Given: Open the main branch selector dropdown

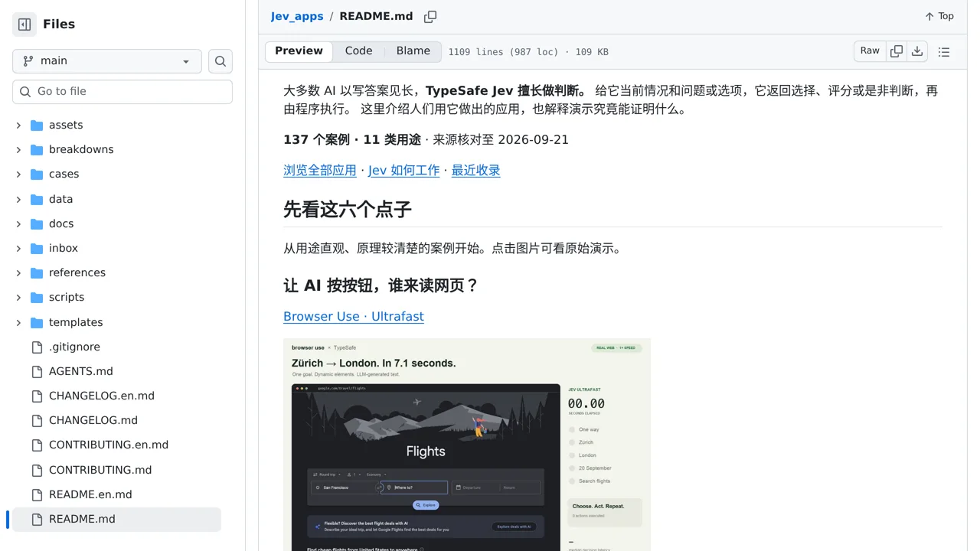Looking at the screenshot, I should click(107, 61).
